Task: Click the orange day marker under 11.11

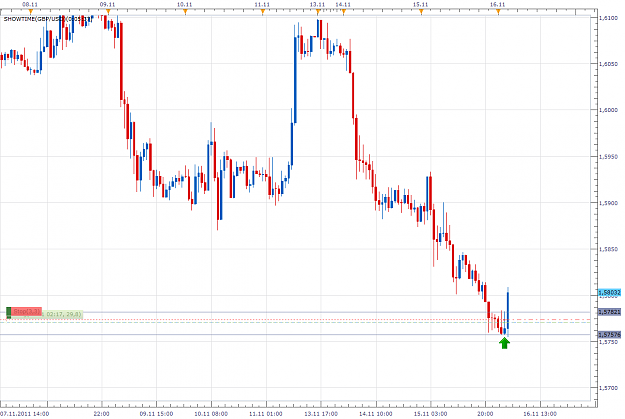Action: tap(263, 12)
